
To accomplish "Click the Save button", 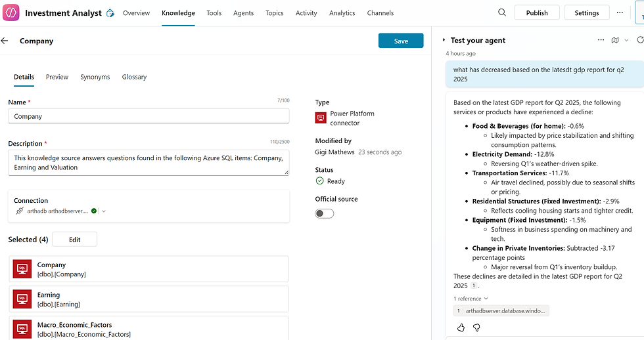I will pyautogui.click(x=401, y=41).
